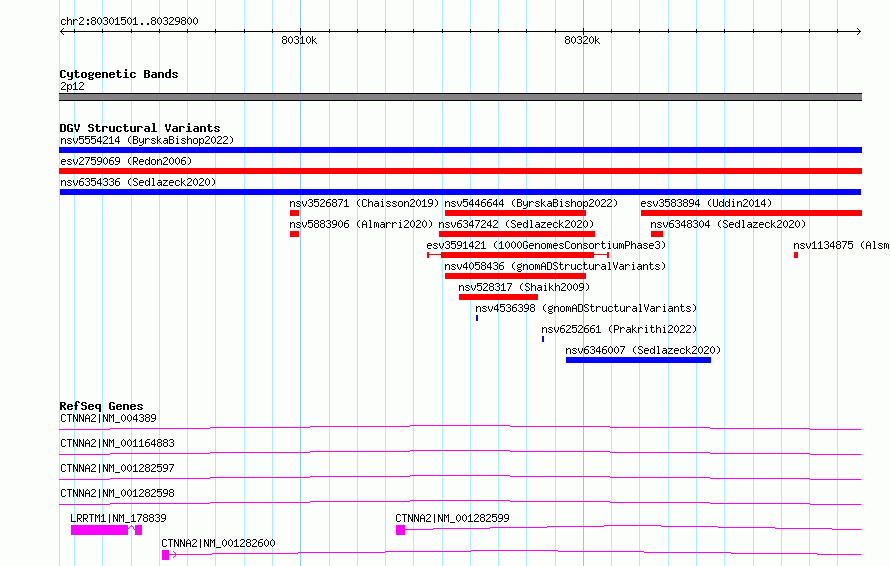Open the CTNNA2|NM_001282598 transcript label
Screen dimensions: 890x566
tap(117, 493)
